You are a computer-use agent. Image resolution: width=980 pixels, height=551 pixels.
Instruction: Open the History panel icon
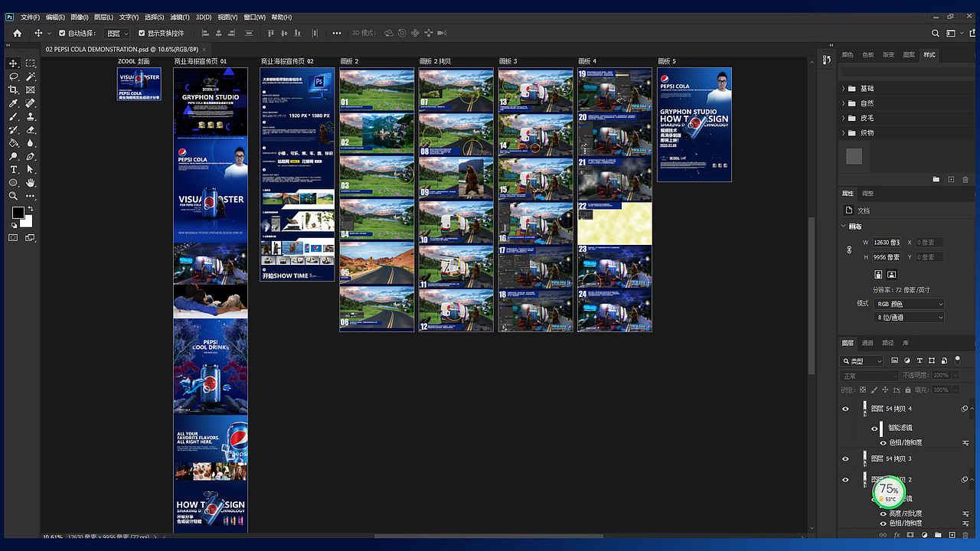coord(826,60)
